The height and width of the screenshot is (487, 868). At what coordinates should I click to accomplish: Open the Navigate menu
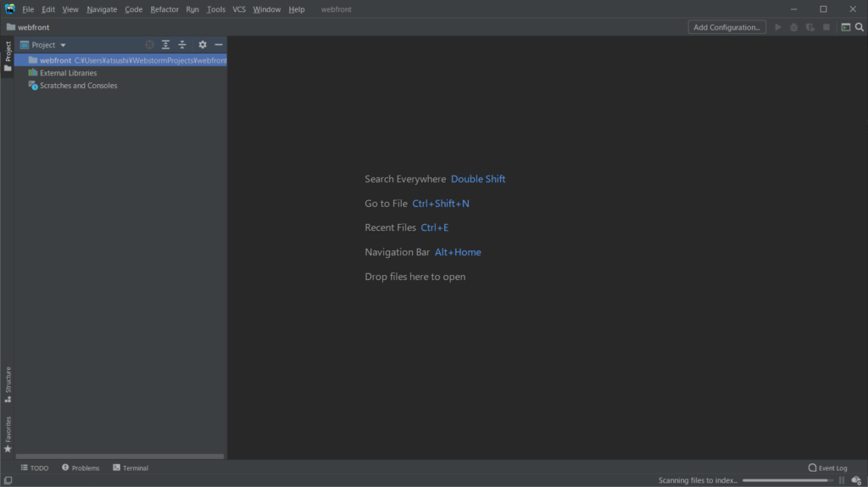[x=102, y=9]
